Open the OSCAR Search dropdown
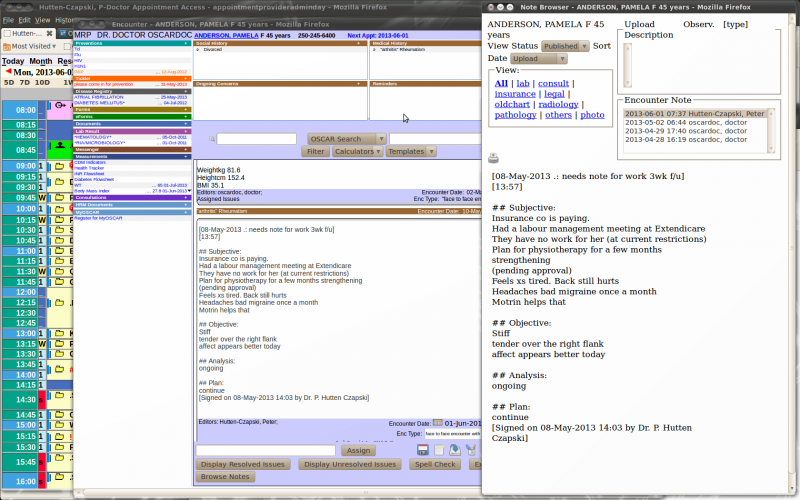The width and height of the screenshot is (800, 500). point(346,139)
